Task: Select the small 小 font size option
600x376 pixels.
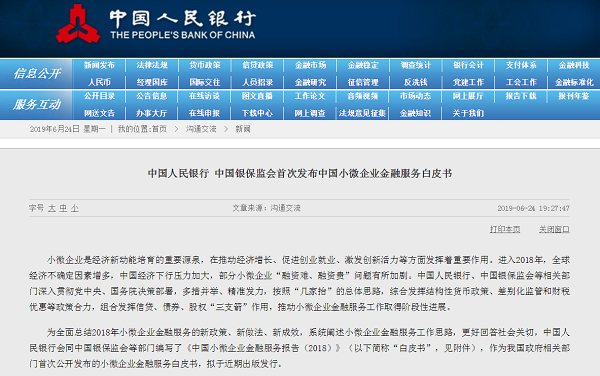Action: [x=75, y=208]
